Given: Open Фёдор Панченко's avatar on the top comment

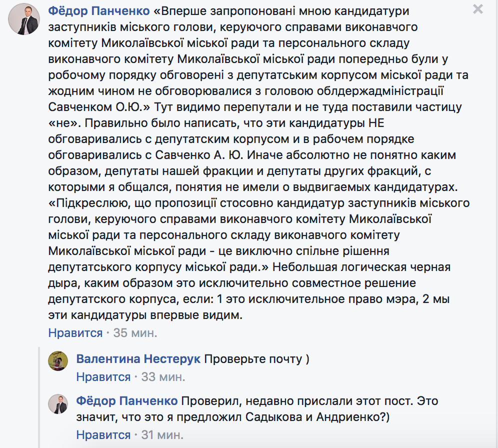Looking at the screenshot, I should (24, 20).
